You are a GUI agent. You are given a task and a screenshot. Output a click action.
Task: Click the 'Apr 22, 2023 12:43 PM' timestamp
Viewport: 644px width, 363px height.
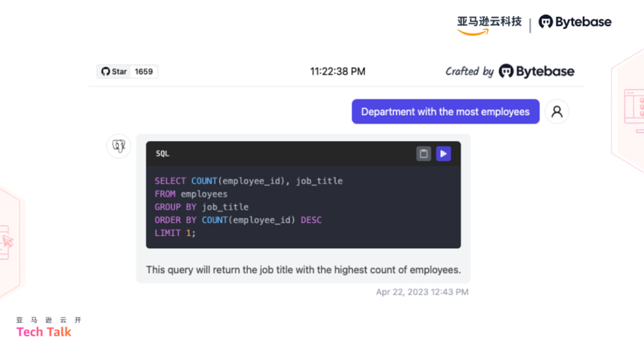pos(422,292)
